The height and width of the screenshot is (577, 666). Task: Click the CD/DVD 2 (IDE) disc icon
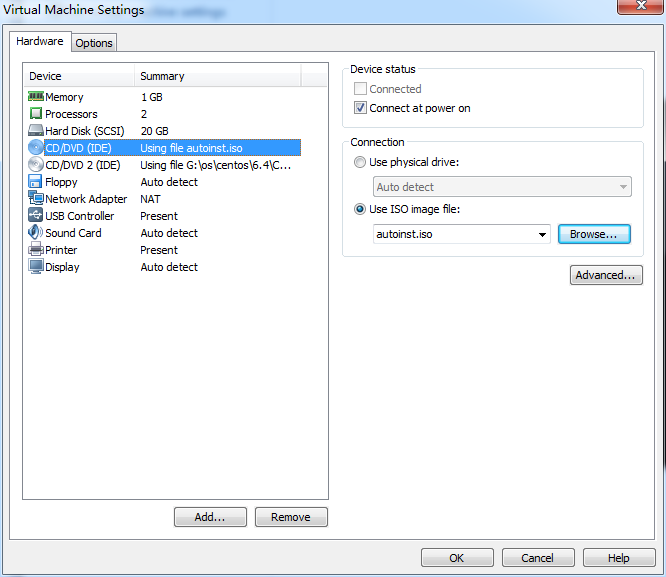point(36,164)
